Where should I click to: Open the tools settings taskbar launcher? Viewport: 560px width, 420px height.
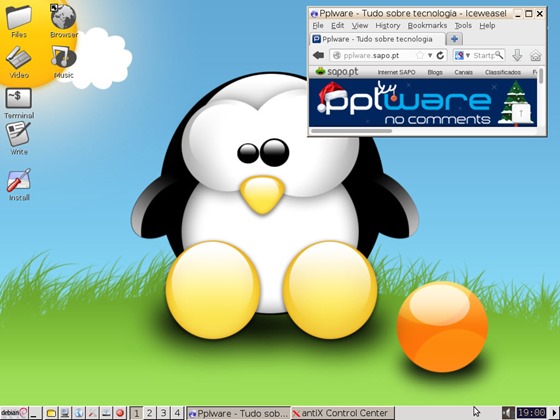[92, 413]
